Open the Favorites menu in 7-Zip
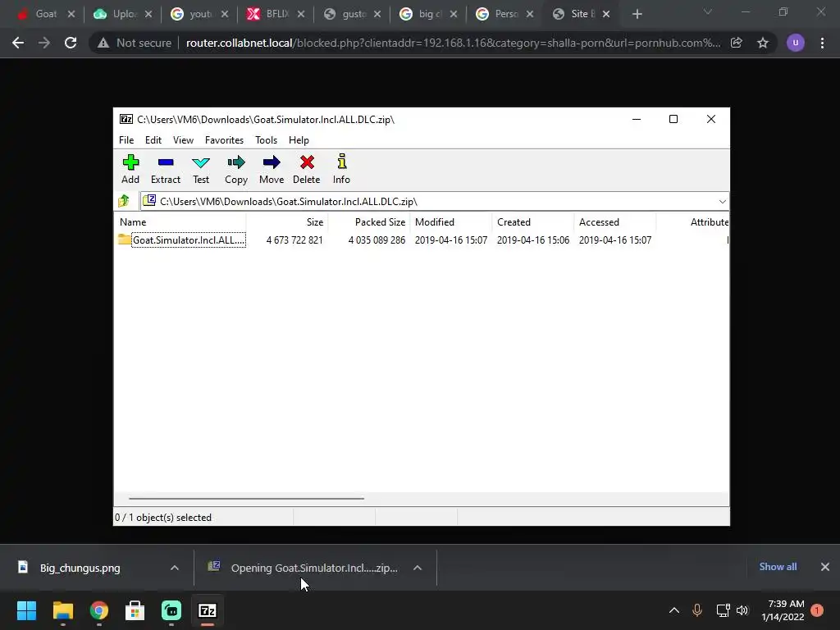 (x=224, y=139)
